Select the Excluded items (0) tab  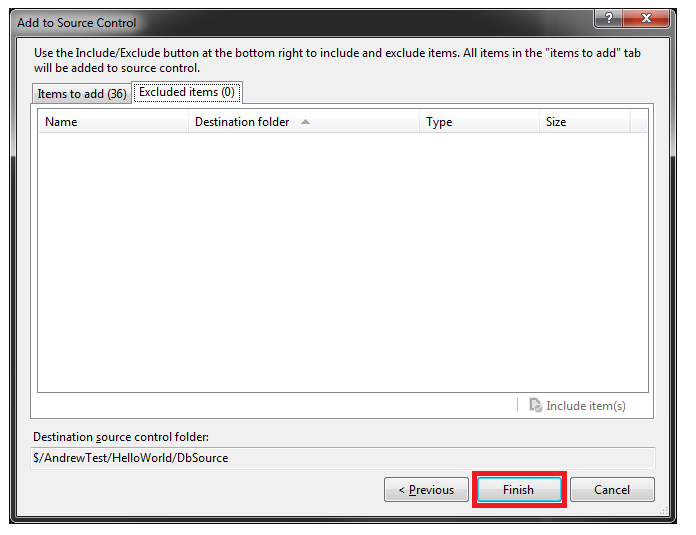pyautogui.click(x=187, y=92)
